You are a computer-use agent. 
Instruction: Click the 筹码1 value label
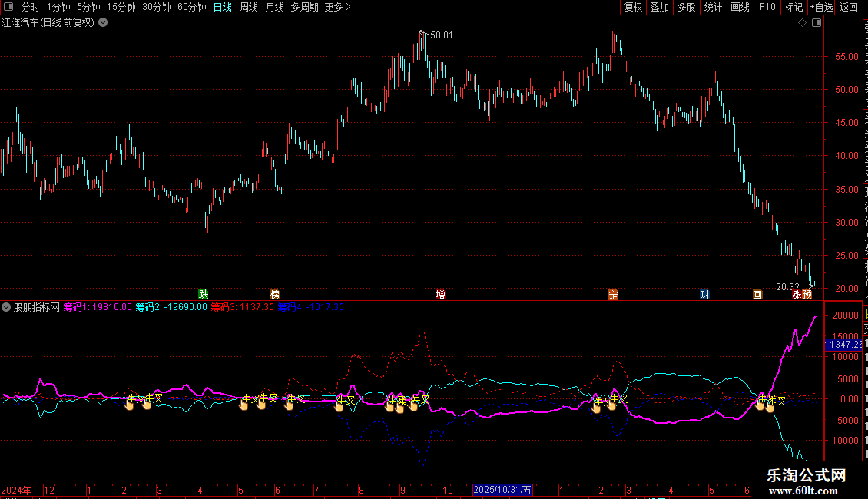point(98,307)
